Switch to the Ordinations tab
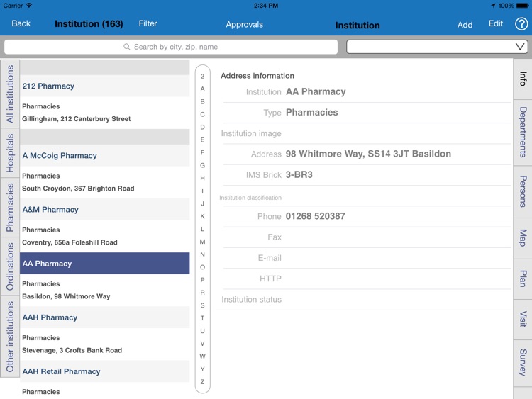Screen dimensions: 532x399 click(10, 266)
